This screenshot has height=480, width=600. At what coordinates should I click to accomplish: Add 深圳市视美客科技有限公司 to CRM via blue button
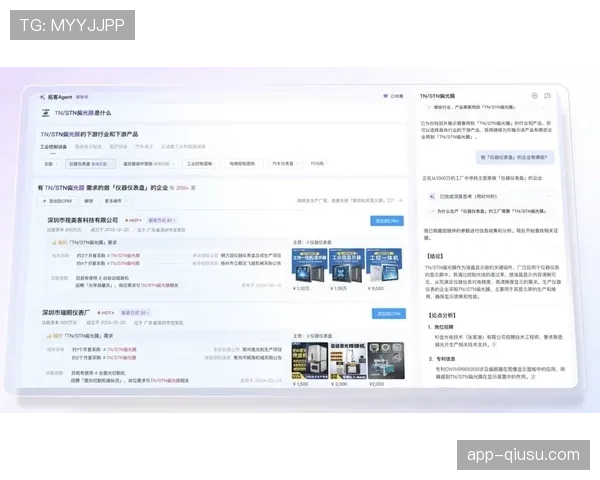pyautogui.click(x=387, y=221)
